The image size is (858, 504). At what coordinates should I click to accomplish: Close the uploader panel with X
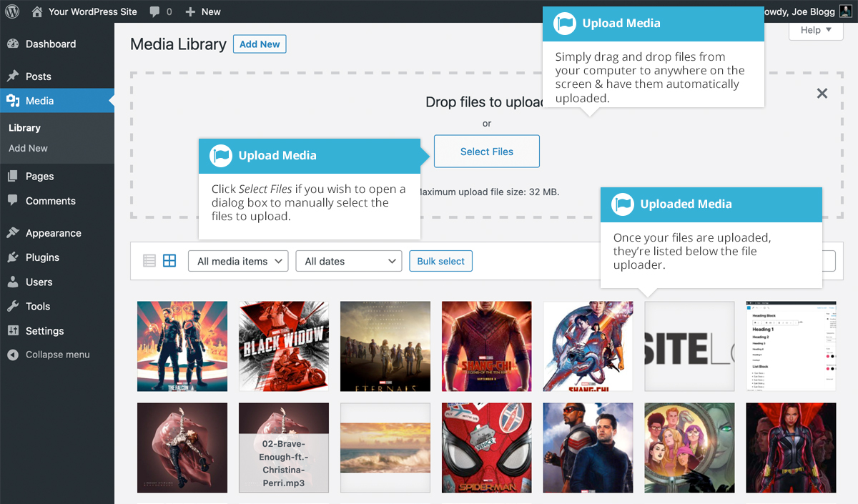822,93
